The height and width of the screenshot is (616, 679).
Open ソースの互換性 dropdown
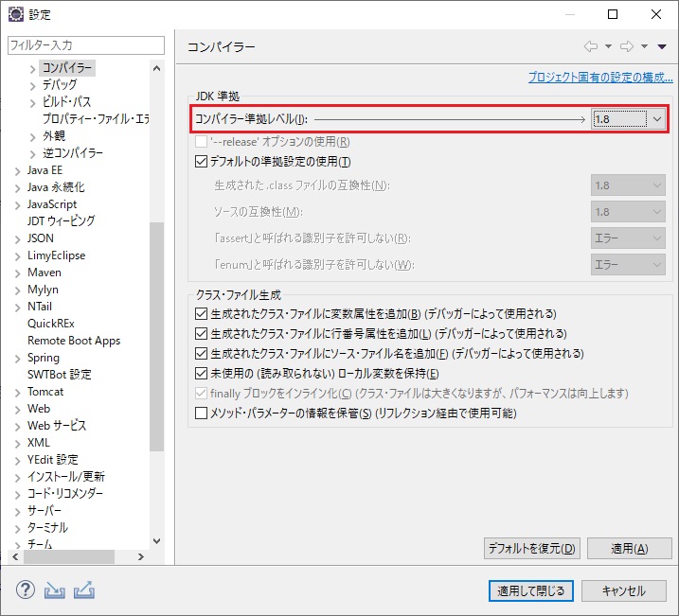pos(628,212)
